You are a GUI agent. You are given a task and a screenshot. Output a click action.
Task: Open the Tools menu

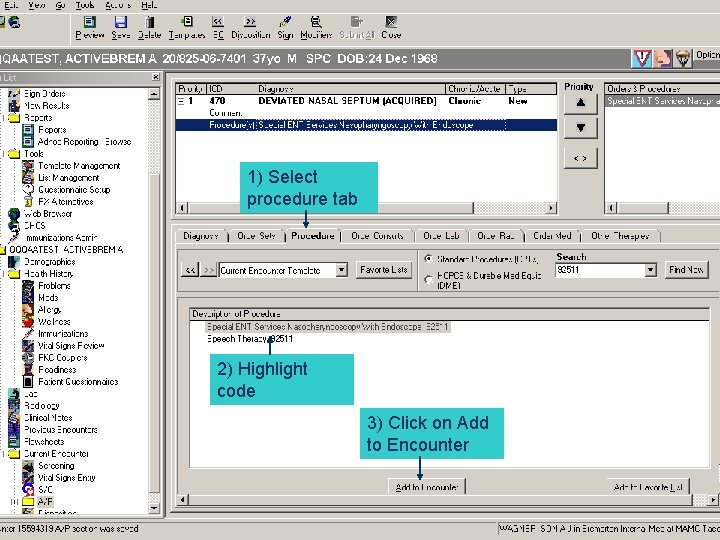pyautogui.click(x=84, y=5)
